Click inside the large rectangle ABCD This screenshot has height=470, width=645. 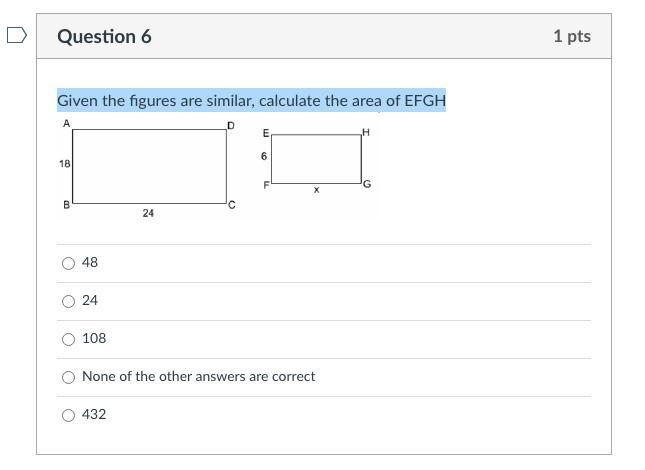pyautogui.click(x=150, y=165)
